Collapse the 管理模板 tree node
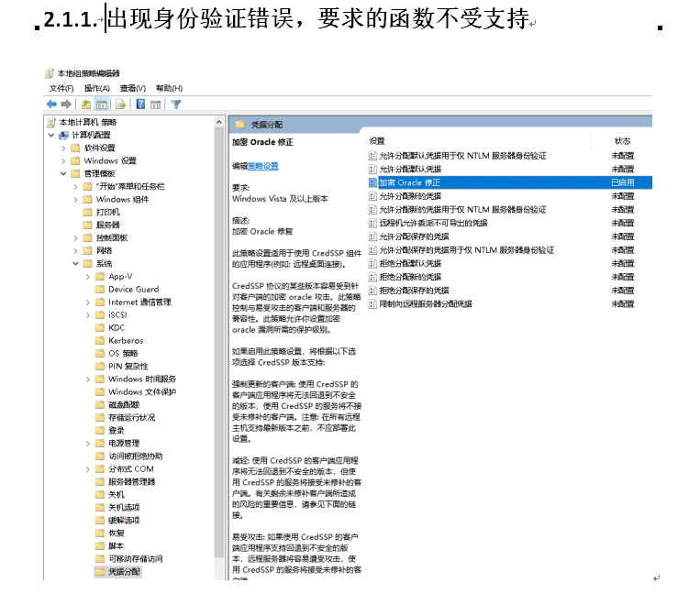 [x=63, y=173]
